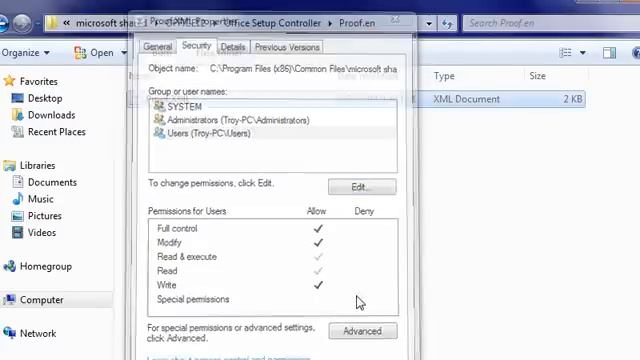Click the Full control Allow checkmark
The height and width of the screenshot is (360, 640).
click(318, 229)
